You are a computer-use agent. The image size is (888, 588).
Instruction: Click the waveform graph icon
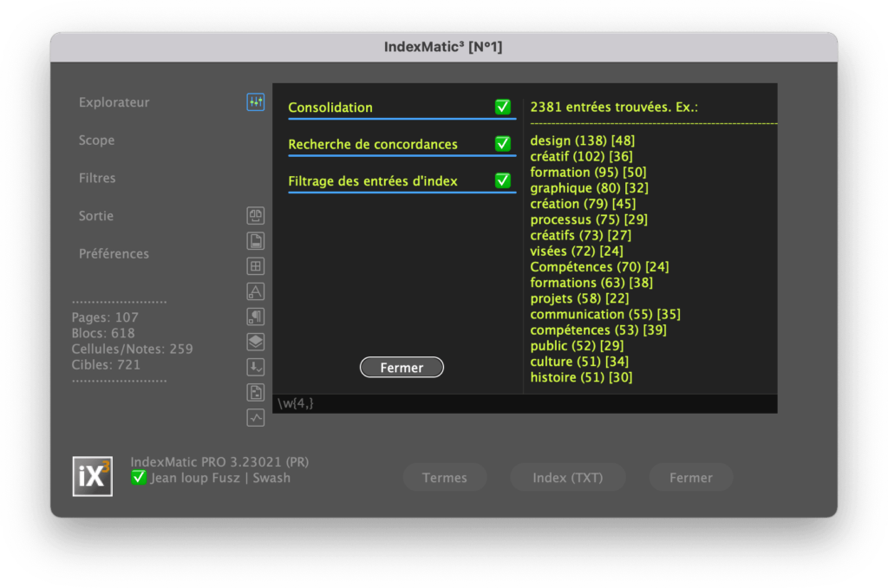pos(256,417)
